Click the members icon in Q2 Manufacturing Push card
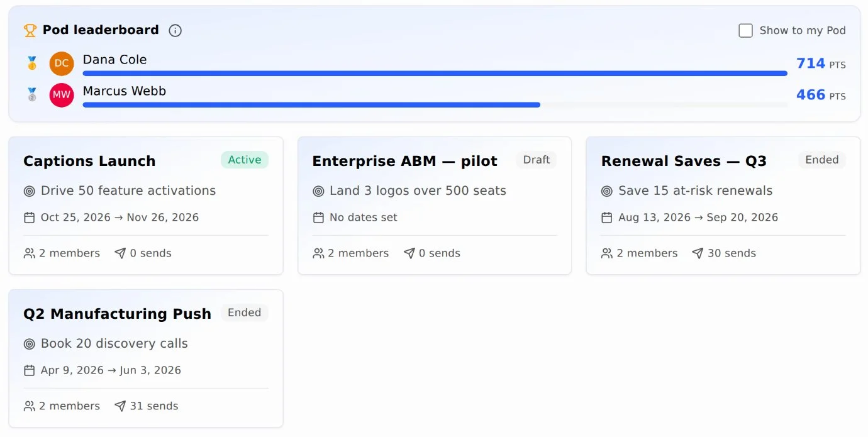Screen dimensions: 868x437 pyautogui.click(x=29, y=406)
